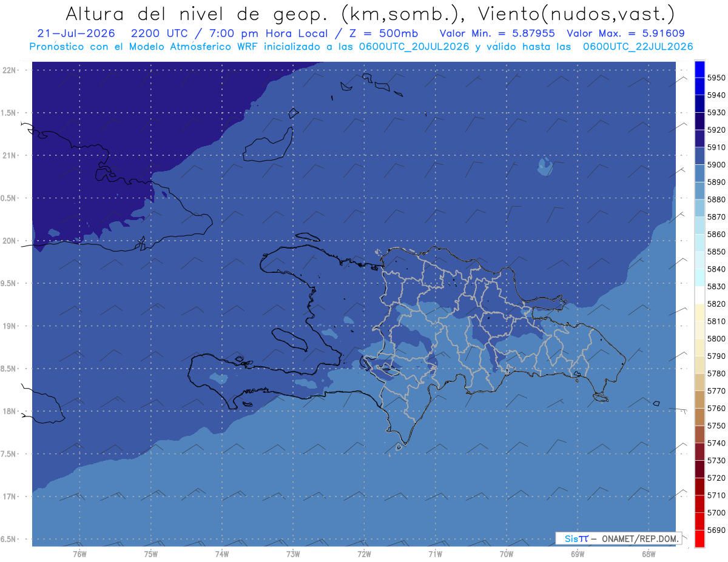Click the '5710' legend value

tap(716, 495)
